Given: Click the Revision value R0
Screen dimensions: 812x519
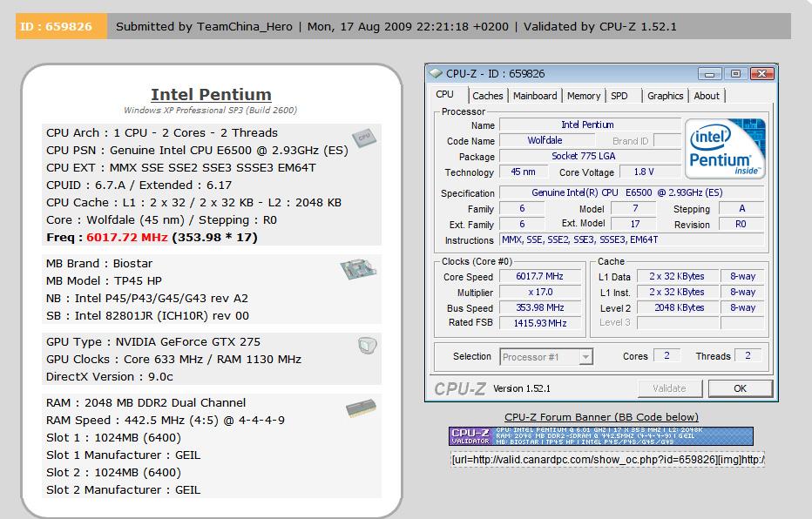Looking at the screenshot, I should 741,224.
